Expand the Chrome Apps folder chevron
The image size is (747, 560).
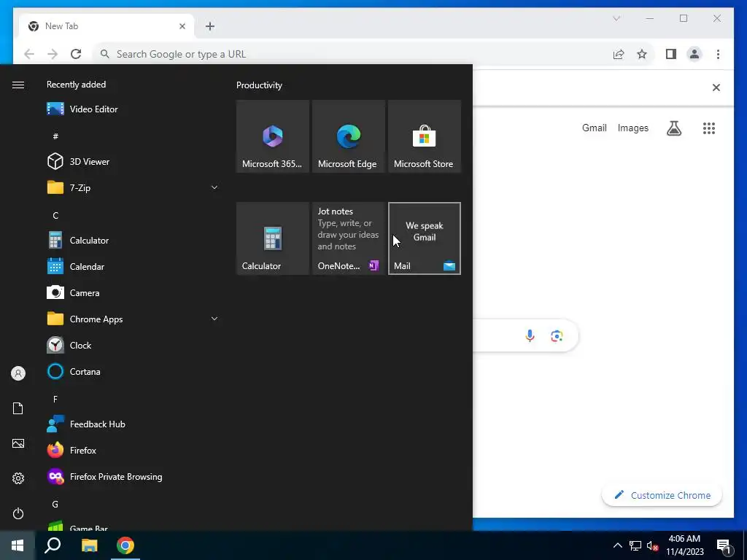214,319
